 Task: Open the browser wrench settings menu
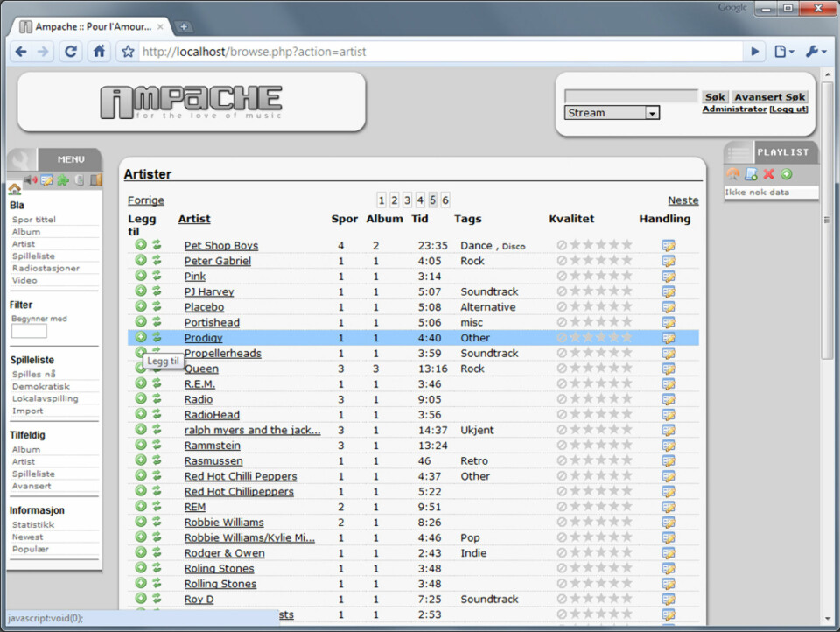coord(815,52)
